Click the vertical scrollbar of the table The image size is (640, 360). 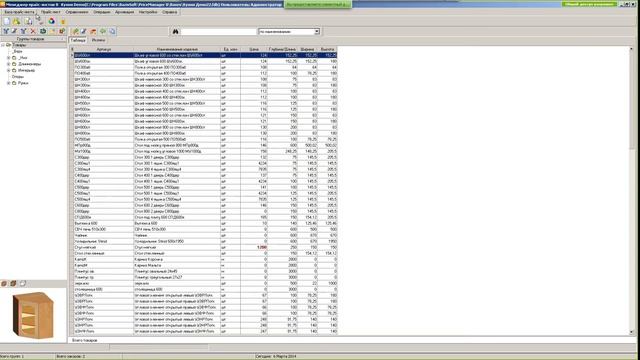[631, 191]
